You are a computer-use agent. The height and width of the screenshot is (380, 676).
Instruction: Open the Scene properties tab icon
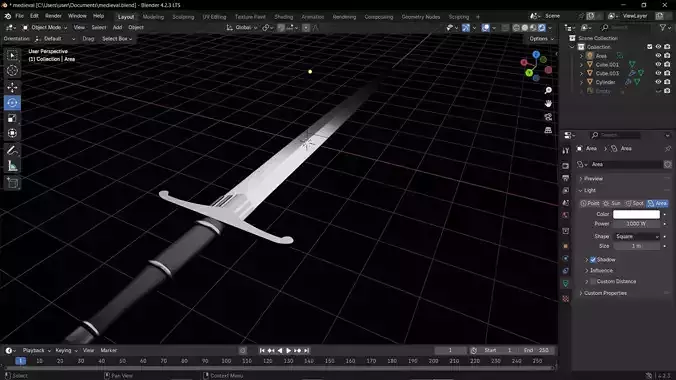coord(566,203)
